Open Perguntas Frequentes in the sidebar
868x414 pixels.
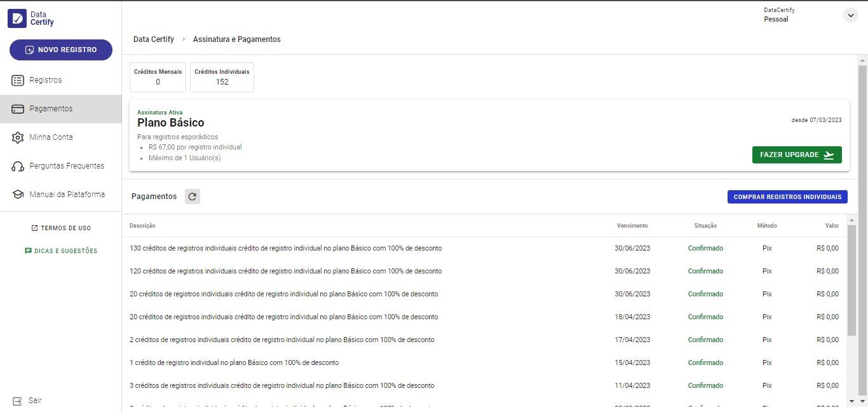[x=66, y=166]
